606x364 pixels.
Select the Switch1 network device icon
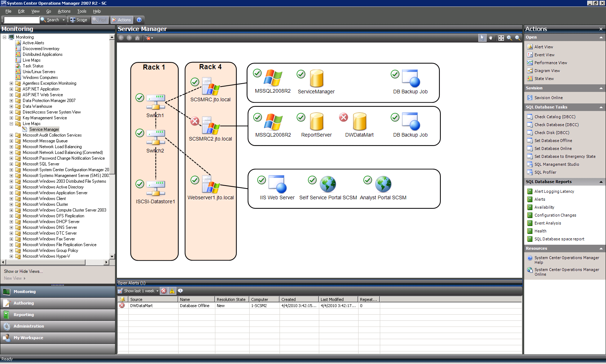(x=155, y=102)
